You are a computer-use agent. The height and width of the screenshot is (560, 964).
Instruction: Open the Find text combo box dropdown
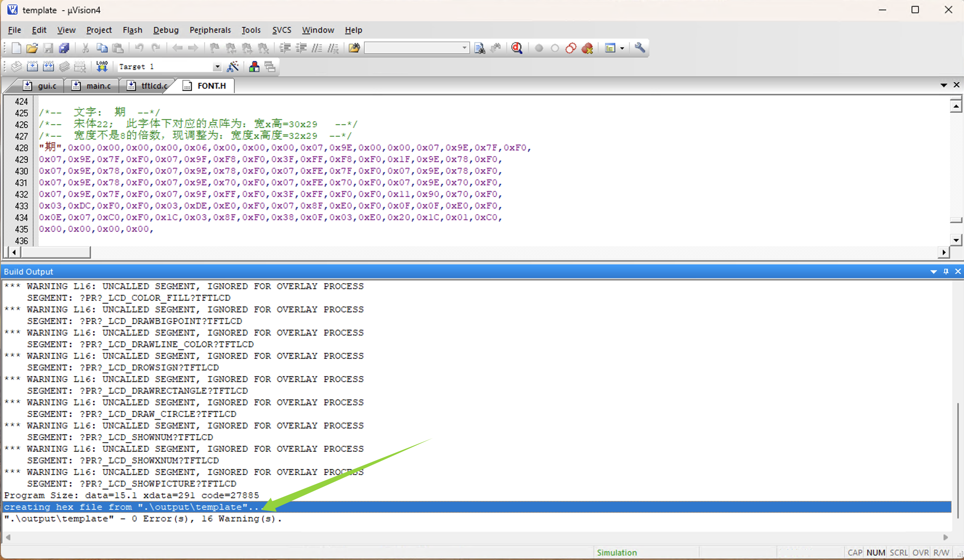pyautogui.click(x=464, y=48)
